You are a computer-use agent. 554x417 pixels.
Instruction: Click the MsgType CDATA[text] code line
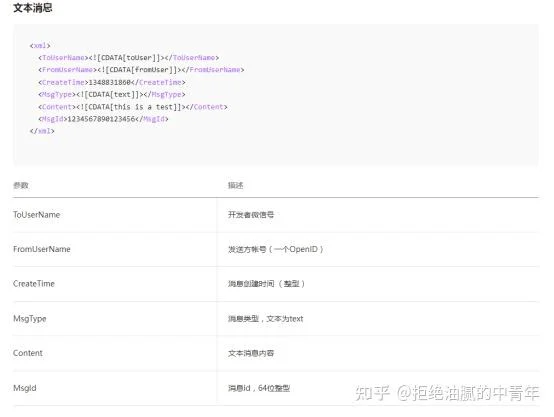click(112, 94)
